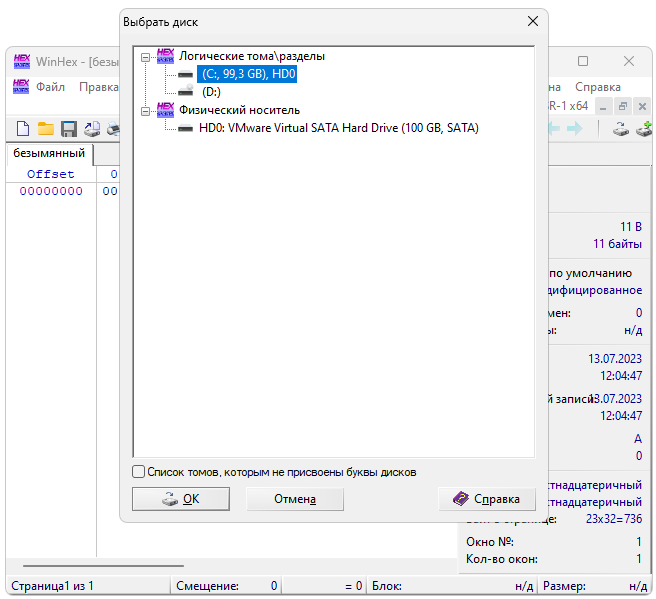Minimize the inner document window
The width and height of the screenshot is (656, 599).
[x=603, y=107]
